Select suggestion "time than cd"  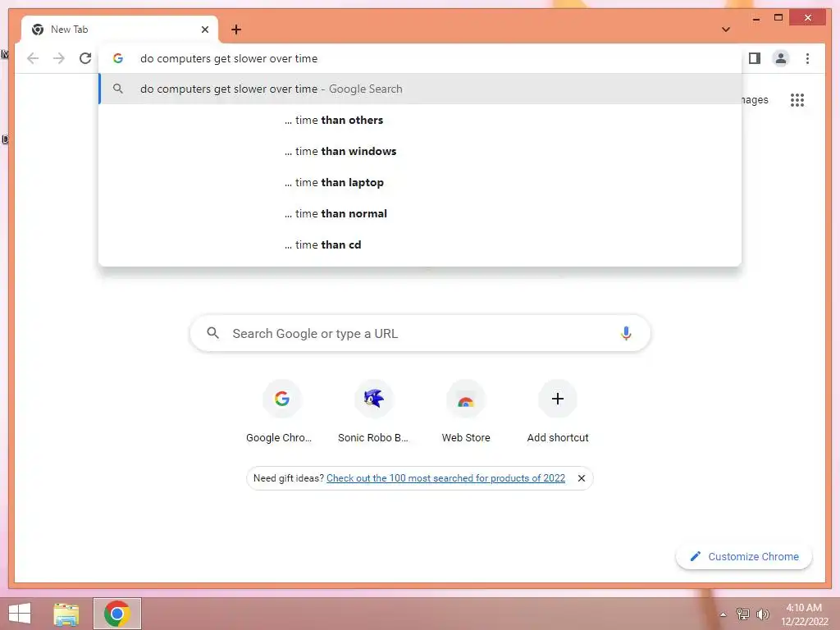pyautogui.click(x=420, y=244)
